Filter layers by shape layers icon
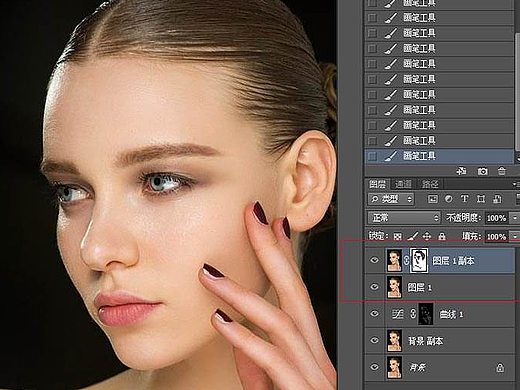Image resolution: width=520 pixels, height=390 pixels. pyautogui.click(x=481, y=199)
